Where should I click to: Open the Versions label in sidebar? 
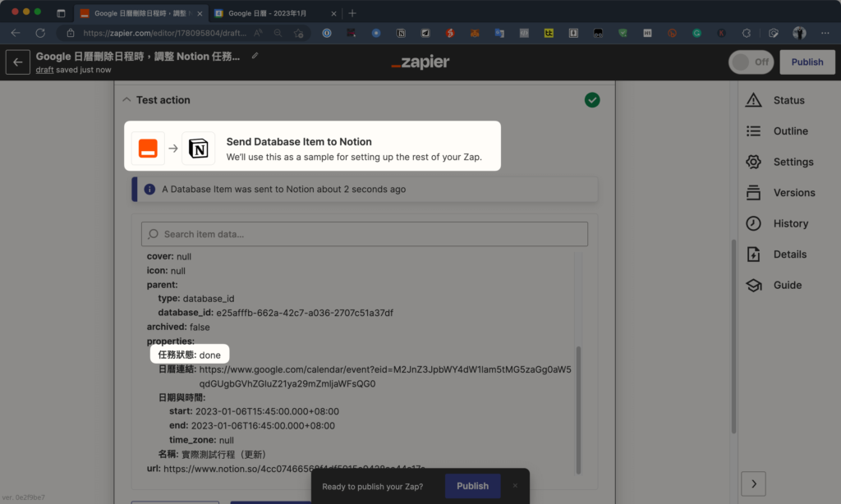coord(794,192)
